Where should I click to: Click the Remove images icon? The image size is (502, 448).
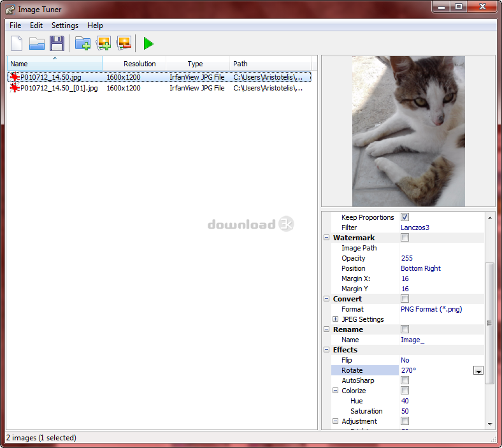click(x=124, y=43)
